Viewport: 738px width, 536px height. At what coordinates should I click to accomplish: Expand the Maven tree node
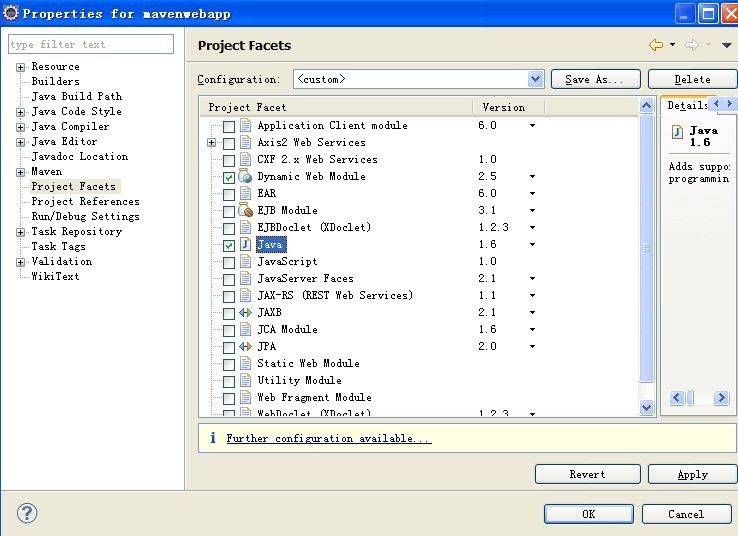click(x=20, y=172)
